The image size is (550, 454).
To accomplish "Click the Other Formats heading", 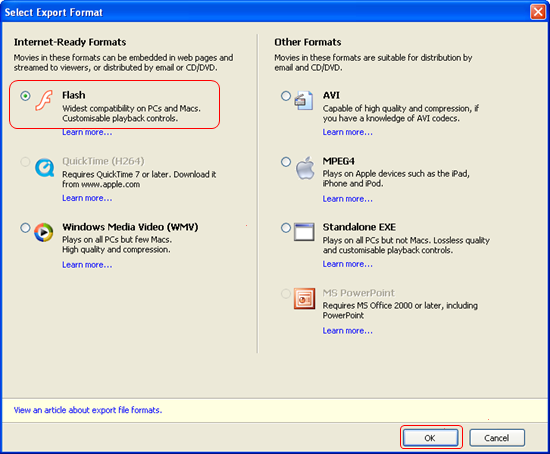I will click(308, 42).
